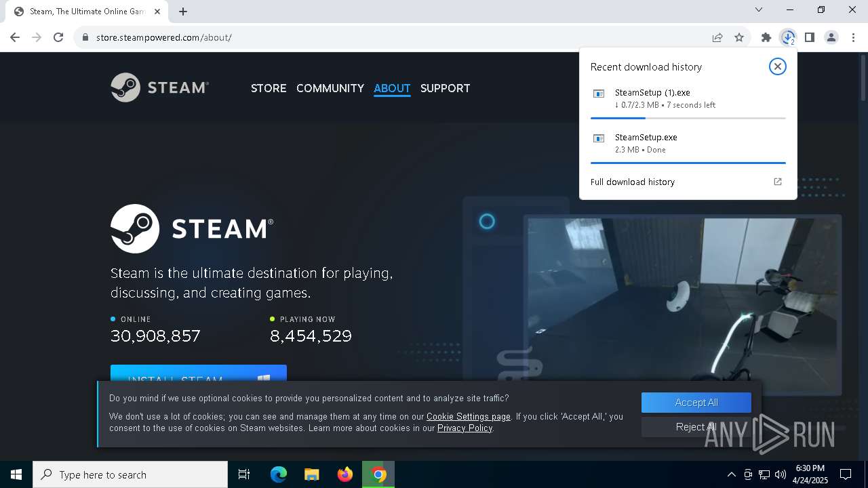Click the Downloads toolbar icon
The image size is (868, 488).
(x=788, y=37)
